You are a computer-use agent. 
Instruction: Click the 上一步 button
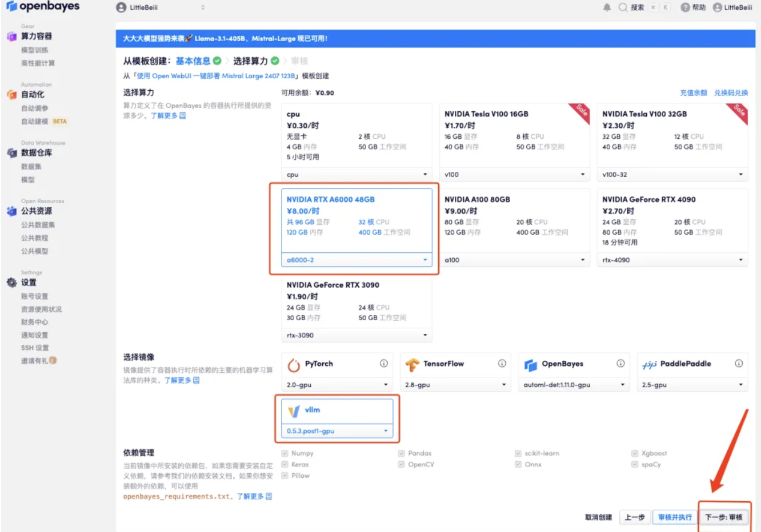(635, 518)
